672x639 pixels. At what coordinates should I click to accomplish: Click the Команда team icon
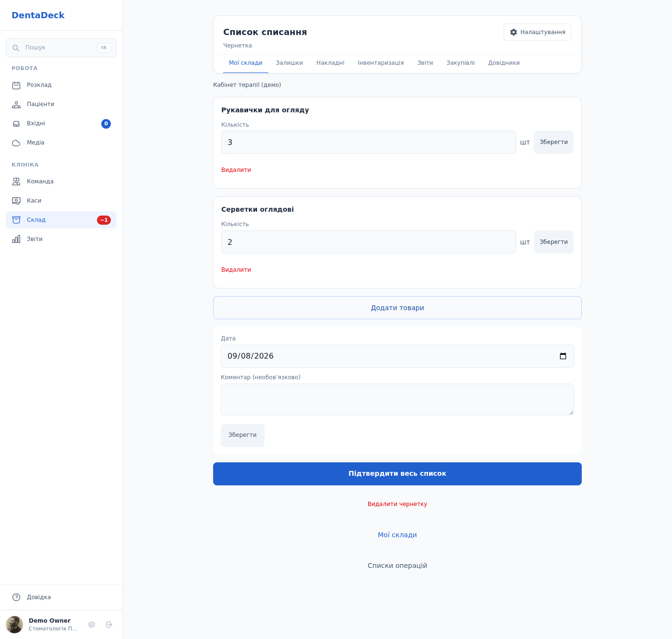click(16, 181)
